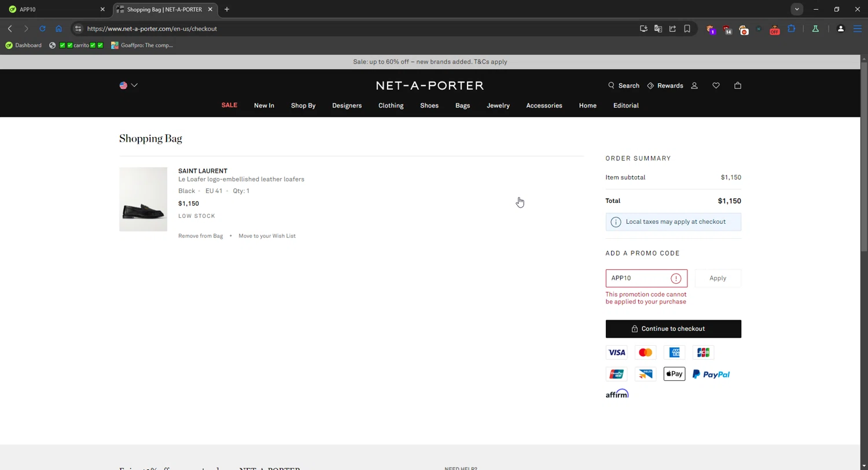Open the SAINT LAURENT product title

203,171
